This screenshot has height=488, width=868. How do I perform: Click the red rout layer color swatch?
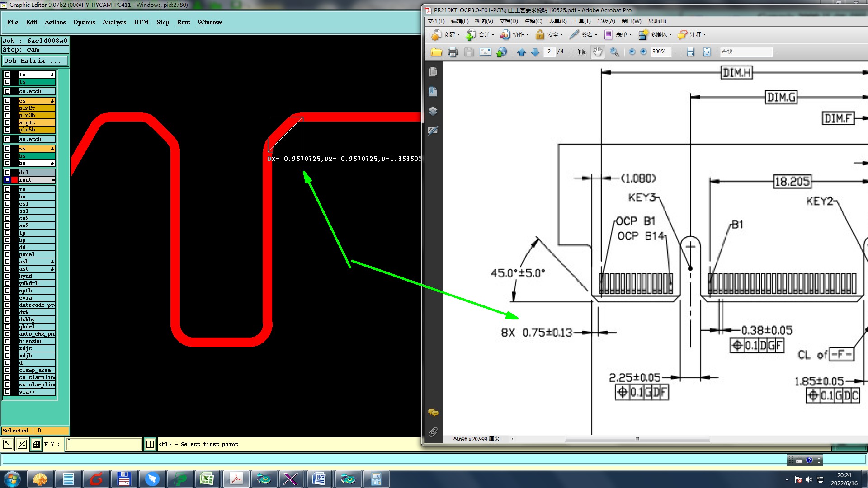(x=14, y=180)
